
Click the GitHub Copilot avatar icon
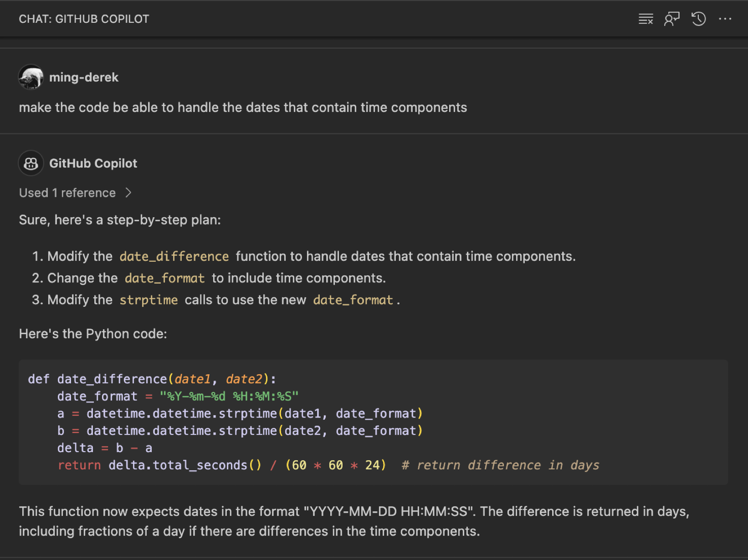[x=31, y=163]
